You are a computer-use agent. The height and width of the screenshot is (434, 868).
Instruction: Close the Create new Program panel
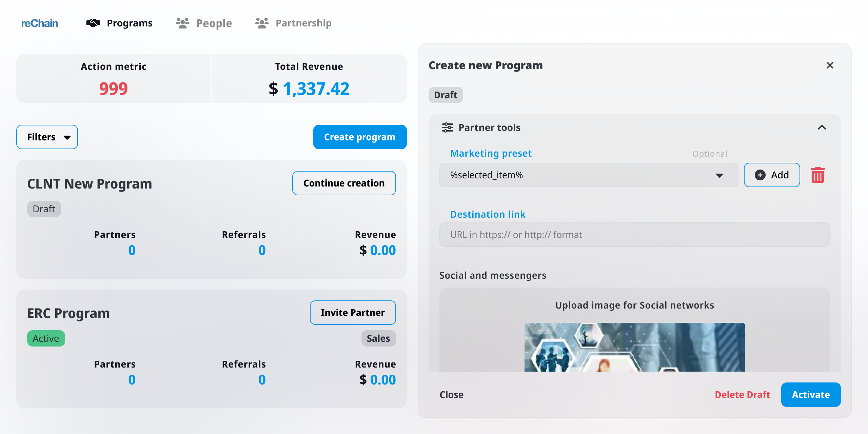(x=830, y=65)
